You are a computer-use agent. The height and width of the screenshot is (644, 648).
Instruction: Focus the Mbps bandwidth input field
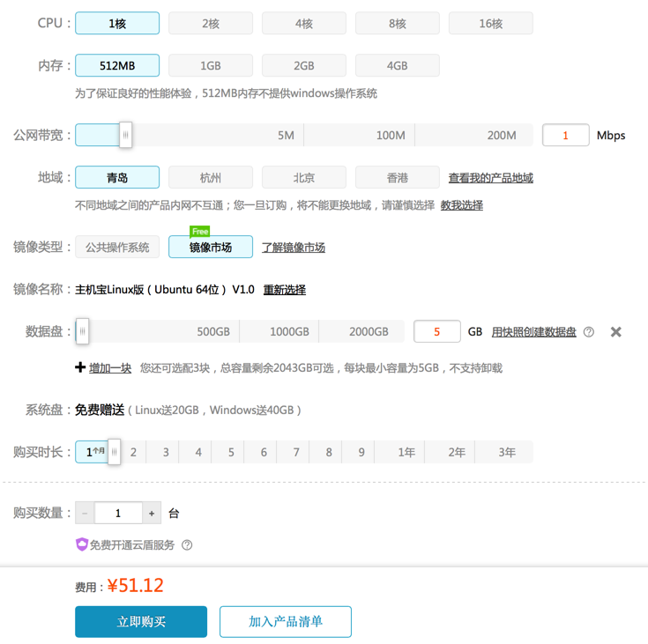point(565,135)
